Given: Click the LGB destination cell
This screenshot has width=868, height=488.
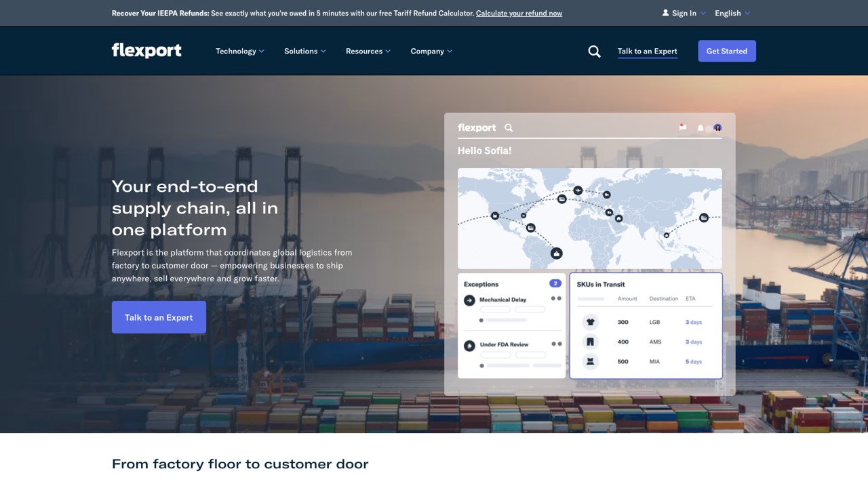Looking at the screenshot, I should click(x=654, y=322).
